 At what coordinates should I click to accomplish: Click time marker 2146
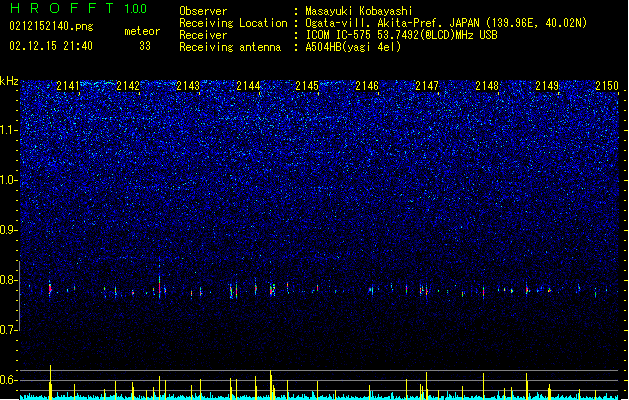tap(367, 86)
